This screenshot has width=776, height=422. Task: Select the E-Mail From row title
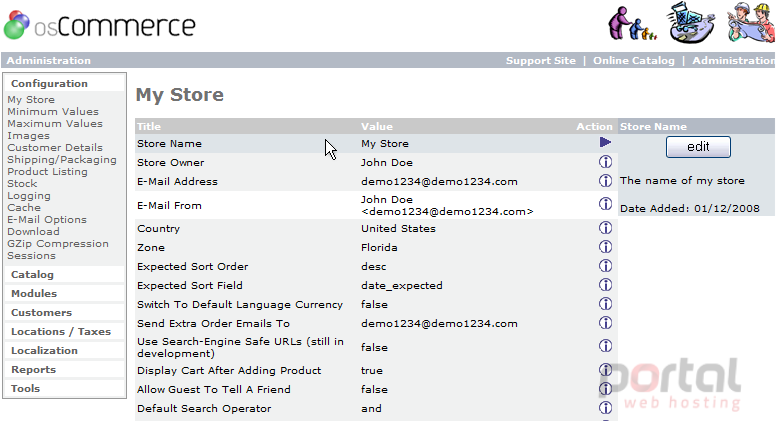tap(169, 205)
